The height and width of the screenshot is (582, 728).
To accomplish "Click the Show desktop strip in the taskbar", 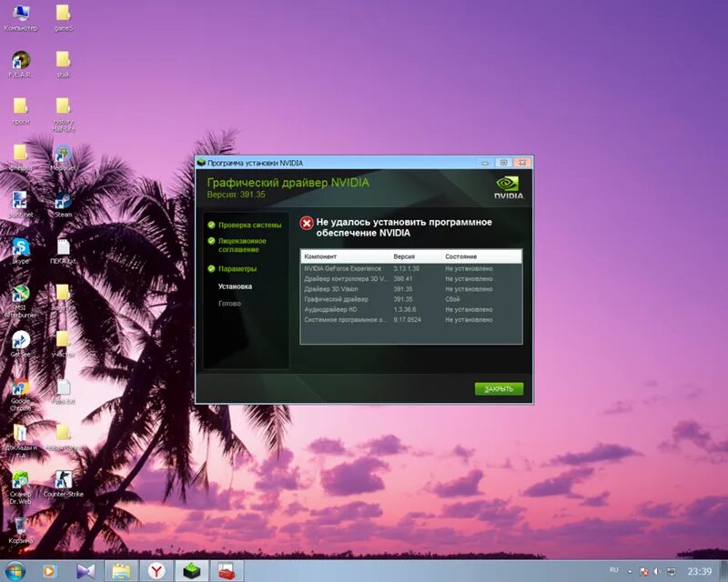I will pyautogui.click(x=723, y=571).
